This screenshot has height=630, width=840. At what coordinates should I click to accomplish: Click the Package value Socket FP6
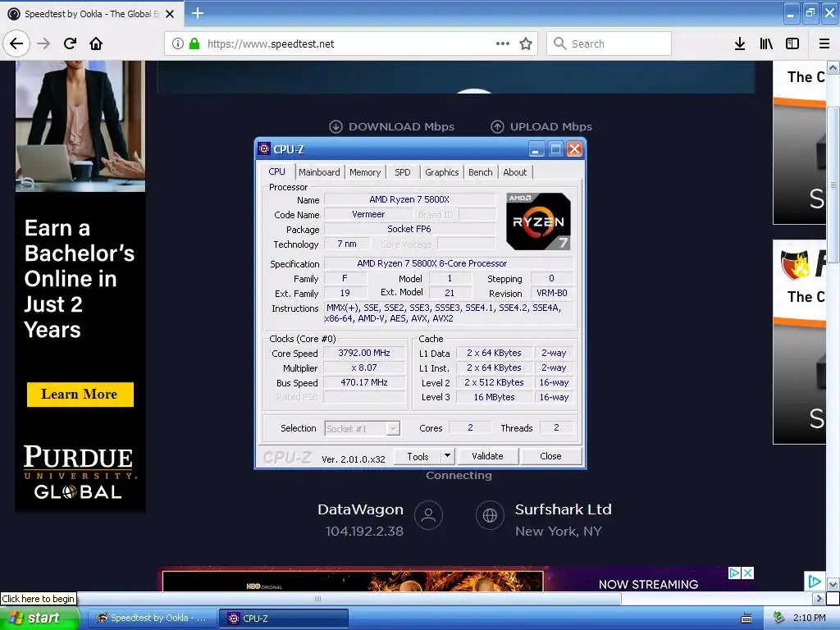click(409, 229)
